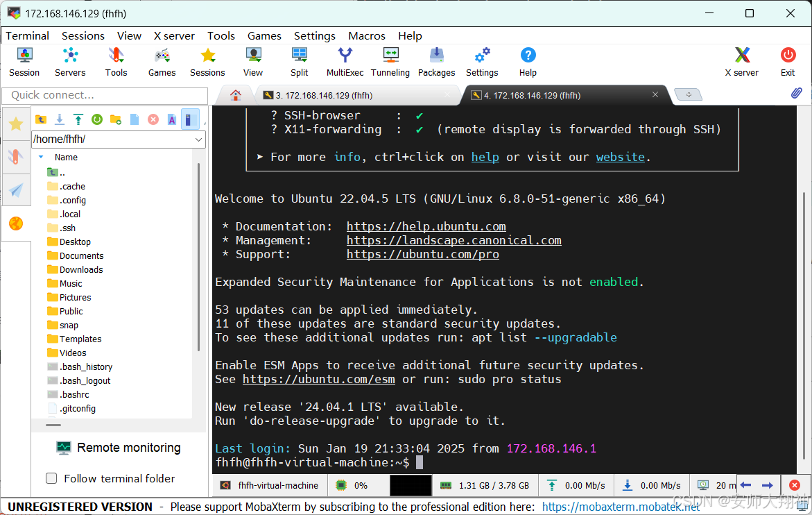Enable Follow terminal folder

pos(51,478)
